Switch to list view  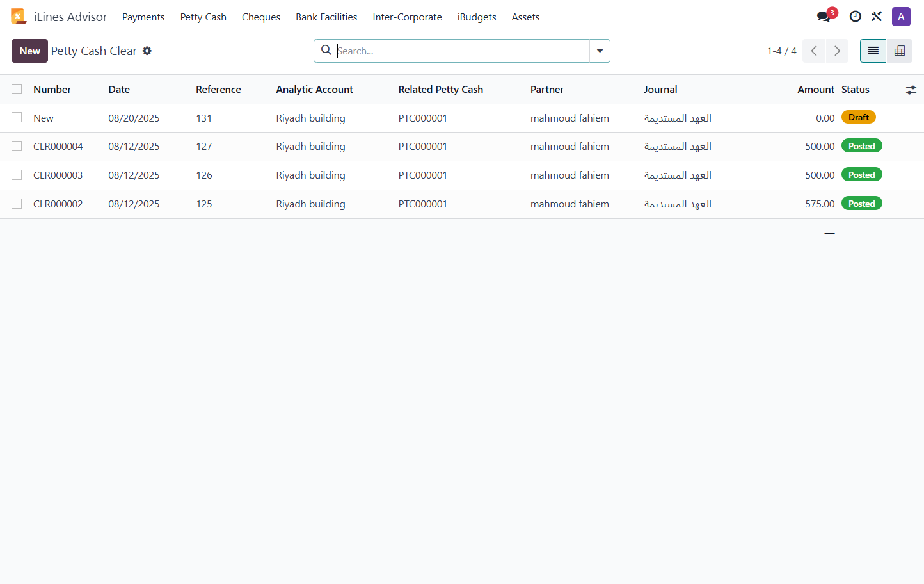point(873,51)
